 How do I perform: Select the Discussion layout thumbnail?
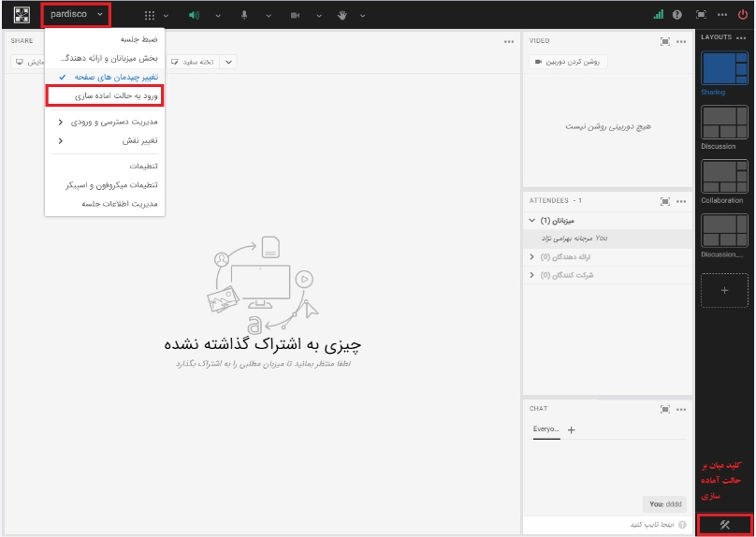(x=724, y=123)
